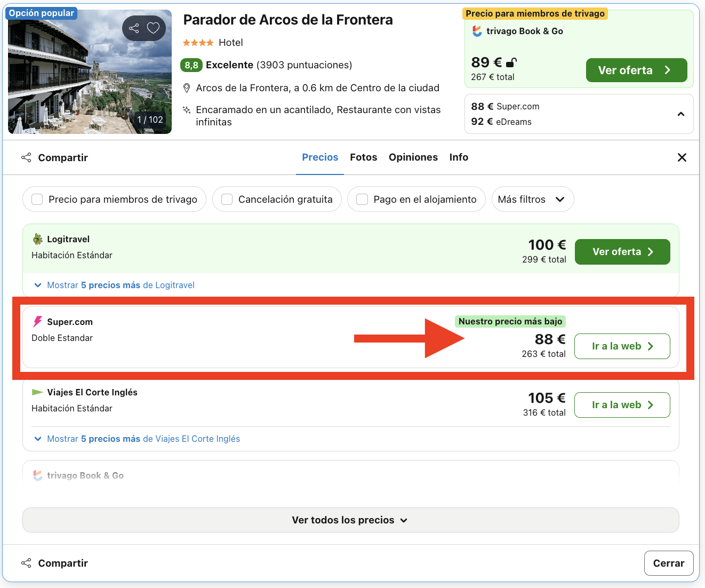The image size is (705, 588).
Task: Click the Logitravel logo icon
Action: point(36,239)
